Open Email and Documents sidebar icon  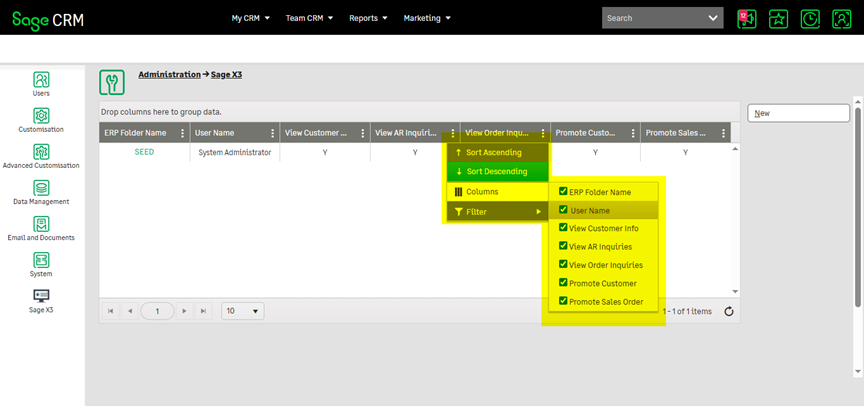tap(41, 224)
